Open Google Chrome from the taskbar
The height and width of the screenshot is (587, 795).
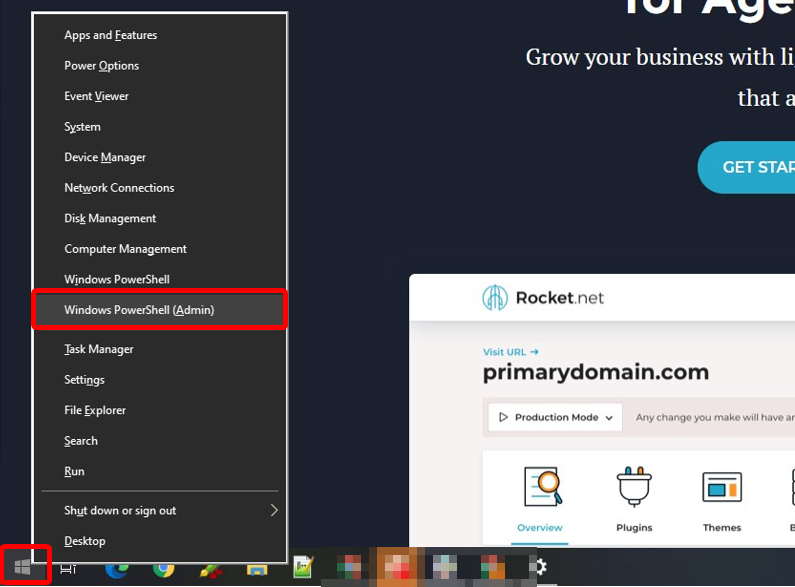point(164,570)
